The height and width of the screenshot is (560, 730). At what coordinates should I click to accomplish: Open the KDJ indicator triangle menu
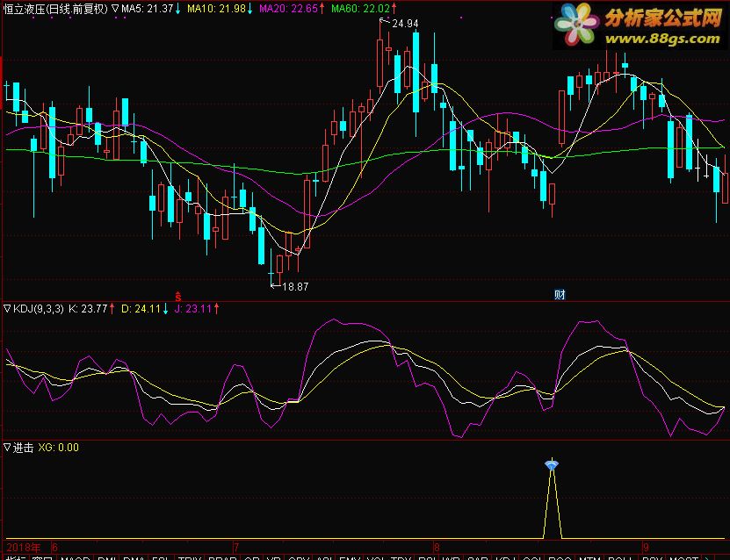tap(7, 309)
